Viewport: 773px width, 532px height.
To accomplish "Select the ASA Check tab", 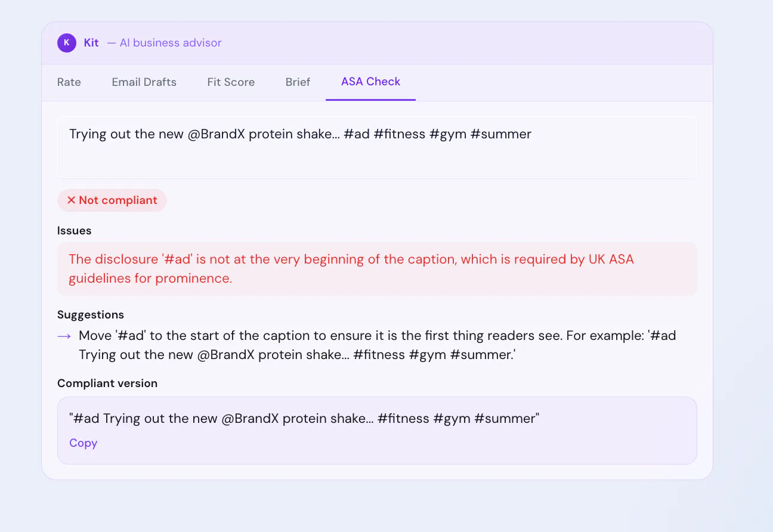I will [x=370, y=82].
